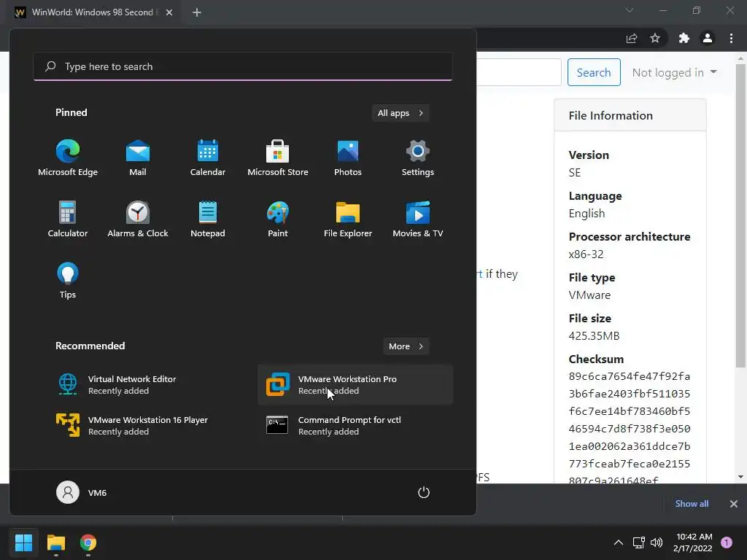
Task: Click the power button in Start menu
Action: point(424,492)
